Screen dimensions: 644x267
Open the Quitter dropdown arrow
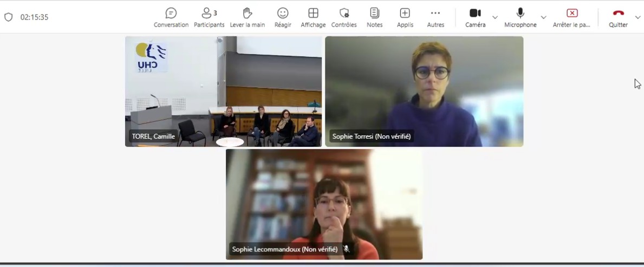(x=638, y=17)
